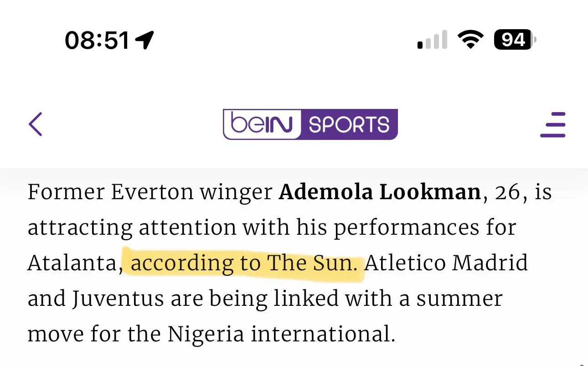Click the 'Atletico Madrid' text
This screenshot has width=588, height=366.
446,263
